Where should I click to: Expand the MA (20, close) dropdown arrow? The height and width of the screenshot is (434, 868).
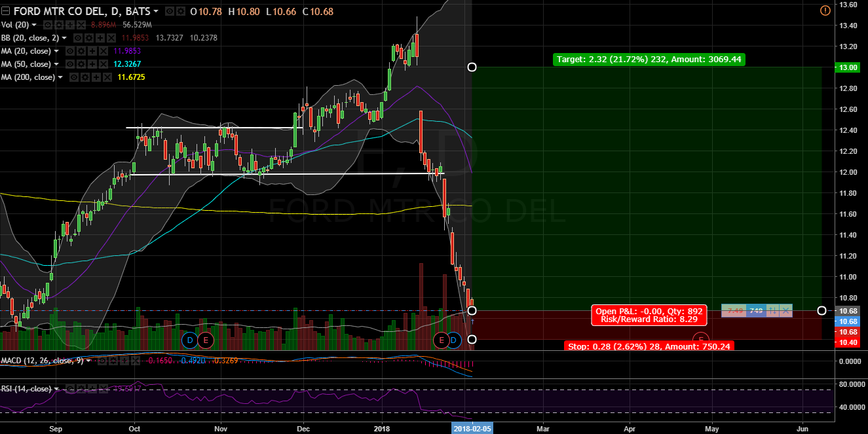click(56, 51)
